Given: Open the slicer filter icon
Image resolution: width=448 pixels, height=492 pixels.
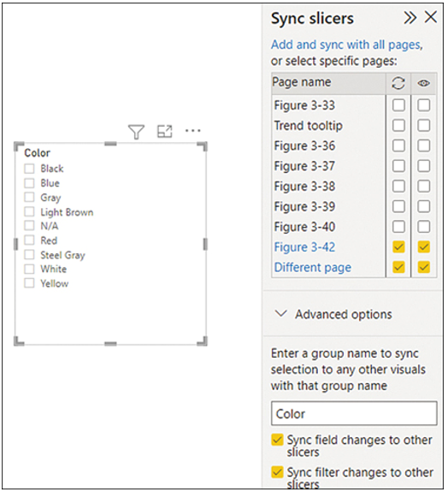Looking at the screenshot, I should [136, 132].
